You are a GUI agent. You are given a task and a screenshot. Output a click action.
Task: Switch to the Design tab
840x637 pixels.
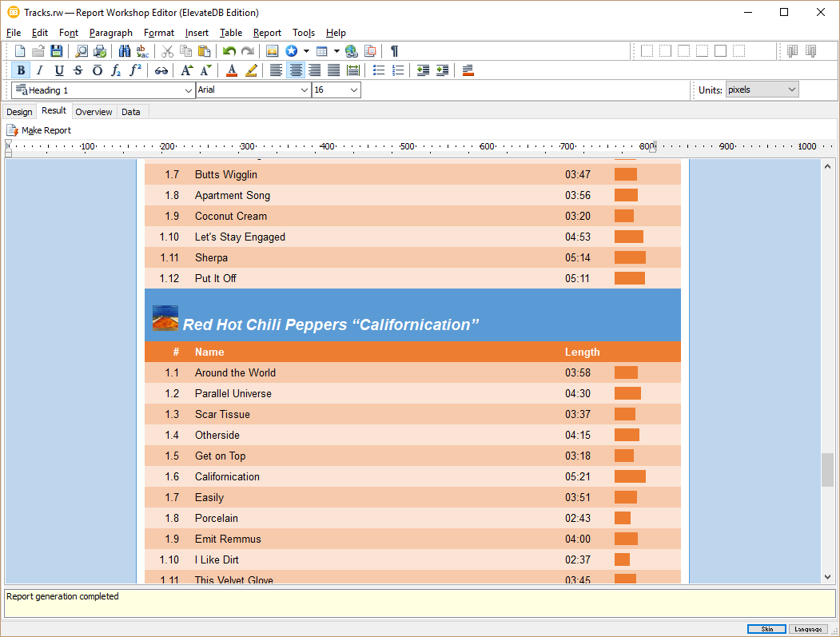[19, 112]
